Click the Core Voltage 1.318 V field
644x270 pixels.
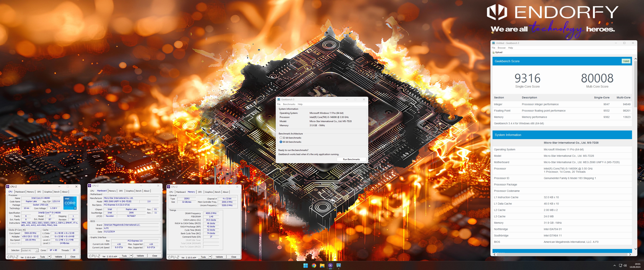click(x=54, y=208)
